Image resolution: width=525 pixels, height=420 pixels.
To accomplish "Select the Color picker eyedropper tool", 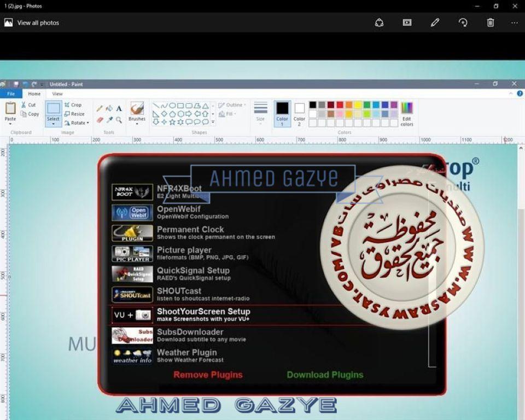I will (109, 120).
